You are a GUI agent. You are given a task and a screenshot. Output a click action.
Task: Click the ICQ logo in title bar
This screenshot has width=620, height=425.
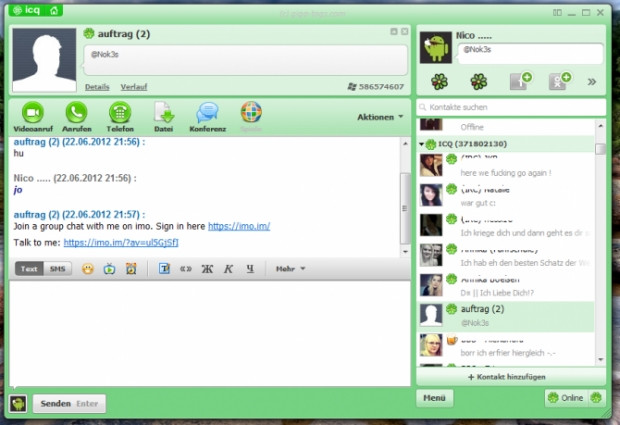point(26,10)
